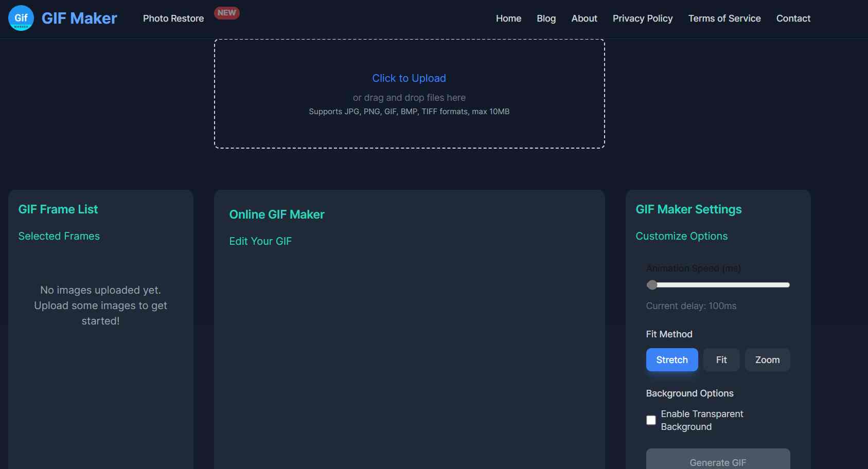Select the Fit fit method
The width and height of the screenshot is (868, 469).
(x=721, y=360)
